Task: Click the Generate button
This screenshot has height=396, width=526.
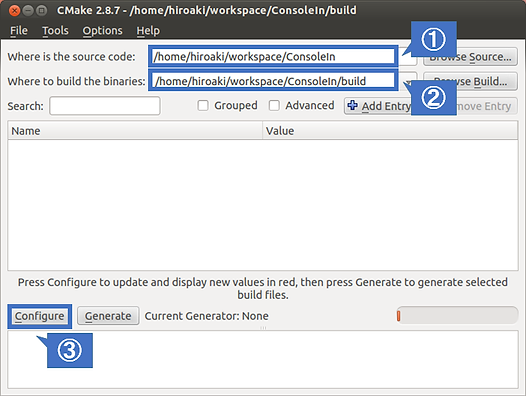Action: coord(108,316)
